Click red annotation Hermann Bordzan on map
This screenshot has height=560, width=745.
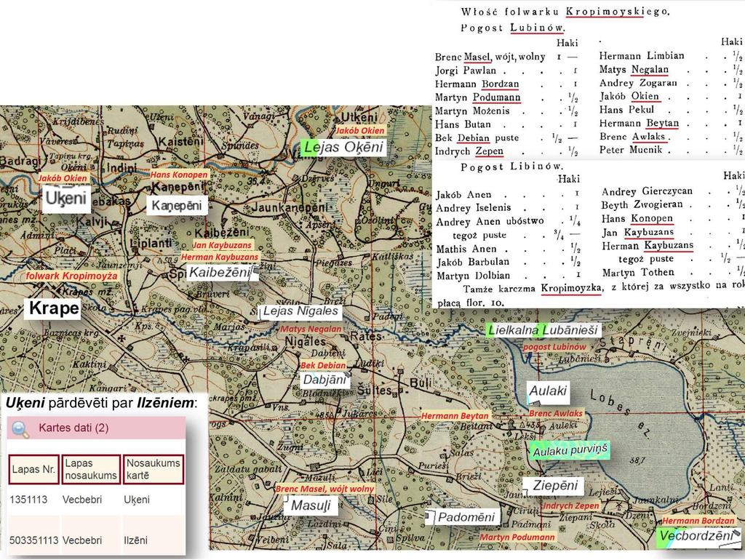pyautogui.click(x=698, y=521)
